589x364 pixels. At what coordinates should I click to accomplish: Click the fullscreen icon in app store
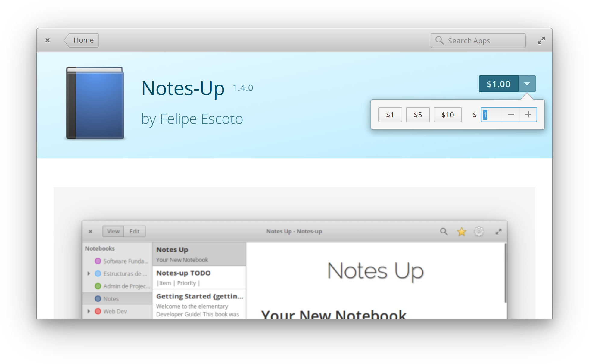[x=541, y=40]
